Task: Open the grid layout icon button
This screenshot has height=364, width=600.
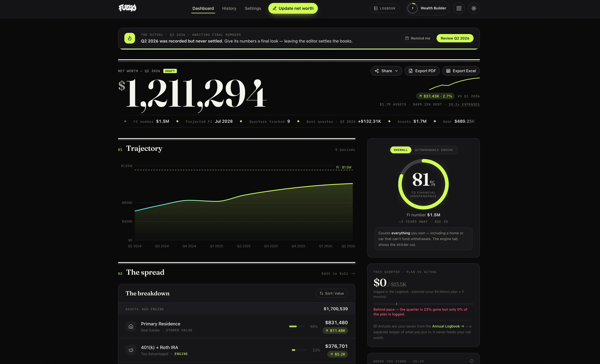Action: tap(459, 8)
